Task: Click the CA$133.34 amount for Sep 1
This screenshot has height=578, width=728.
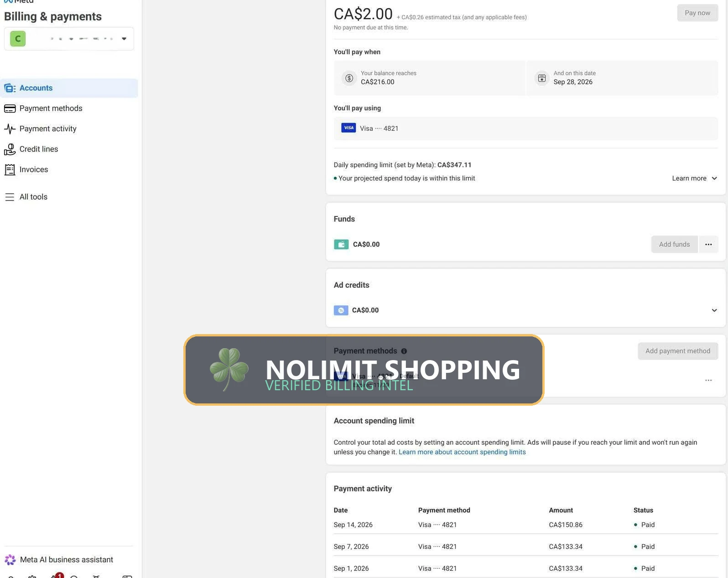Action: [566, 569]
